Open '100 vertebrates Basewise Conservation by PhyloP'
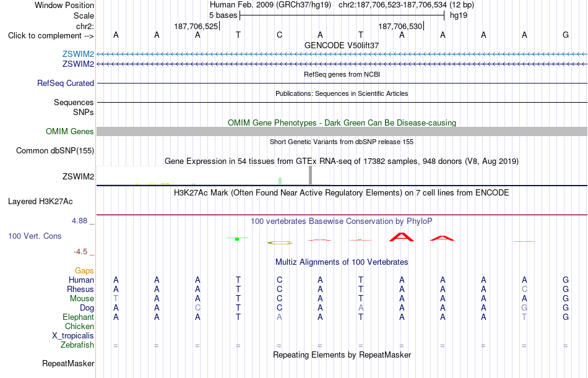Screen dimensions: 588x378 click(x=342, y=221)
